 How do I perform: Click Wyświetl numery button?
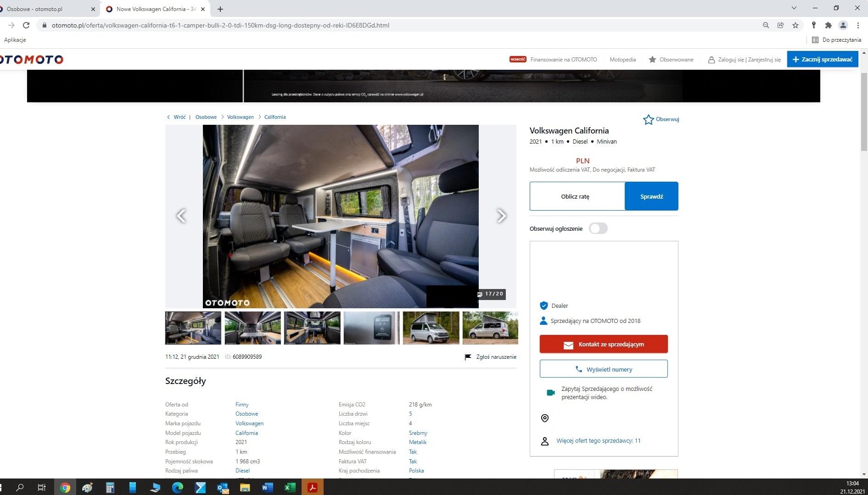(604, 369)
